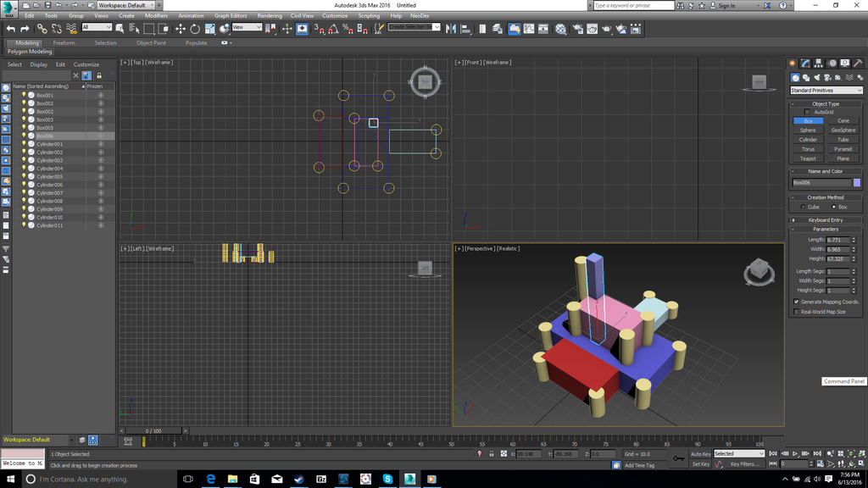This screenshot has height=488, width=868.
Task: Open the Rendered Frame Window icon
Action: [x=592, y=29]
